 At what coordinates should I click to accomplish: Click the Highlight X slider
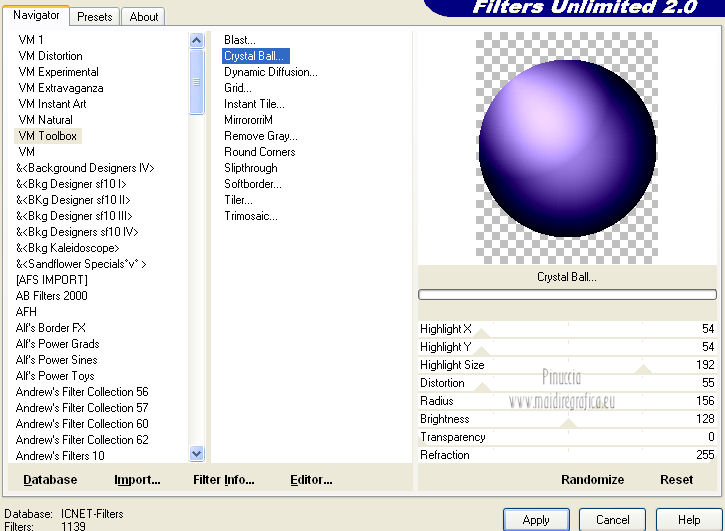coord(567,329)
